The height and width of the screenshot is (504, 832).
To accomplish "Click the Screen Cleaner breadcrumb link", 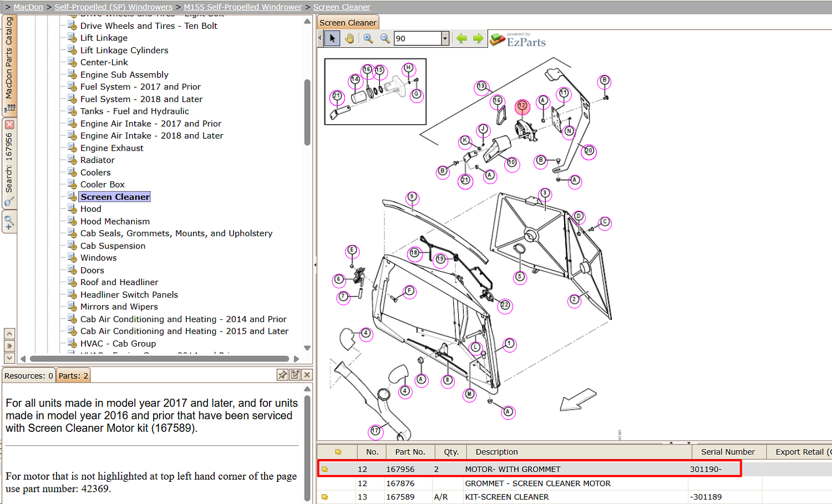I will (342, 7).
